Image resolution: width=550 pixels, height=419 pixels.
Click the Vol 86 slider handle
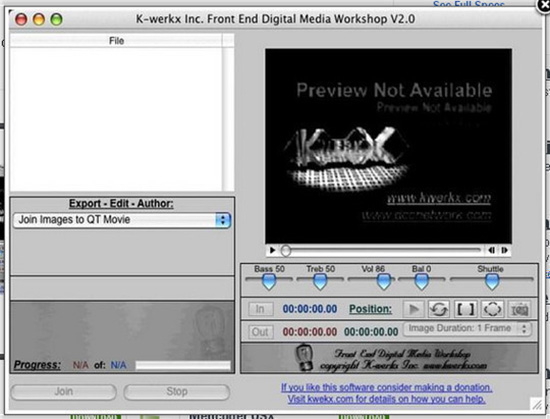384,282
